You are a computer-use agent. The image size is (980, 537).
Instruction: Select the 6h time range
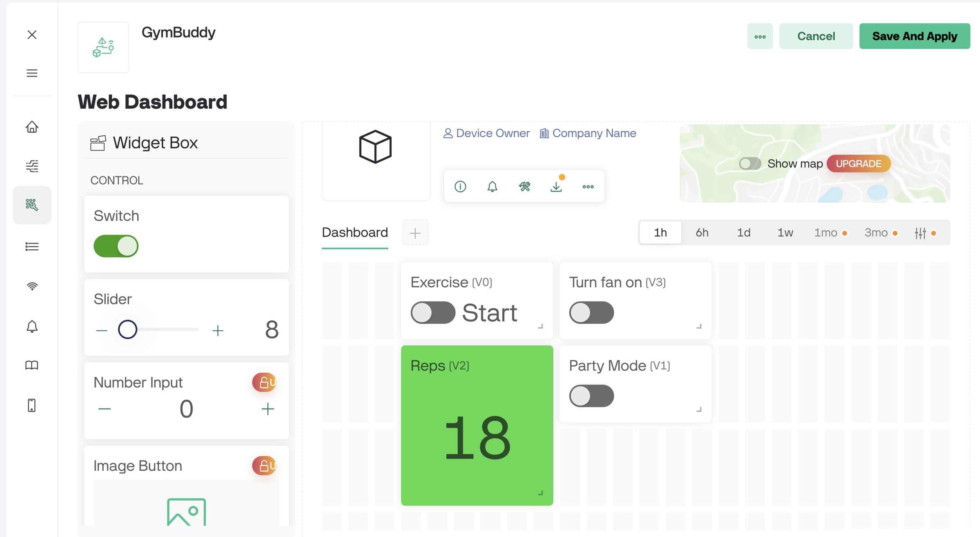(702, 233)
